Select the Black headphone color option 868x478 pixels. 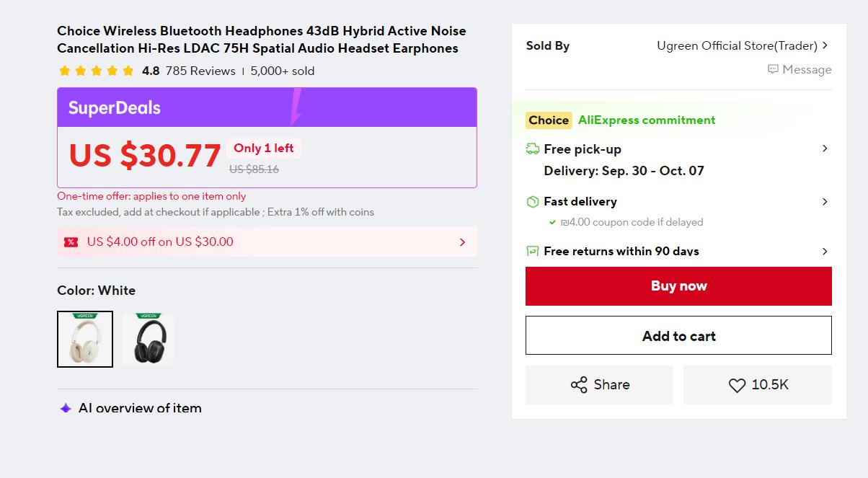pos(149,339)
